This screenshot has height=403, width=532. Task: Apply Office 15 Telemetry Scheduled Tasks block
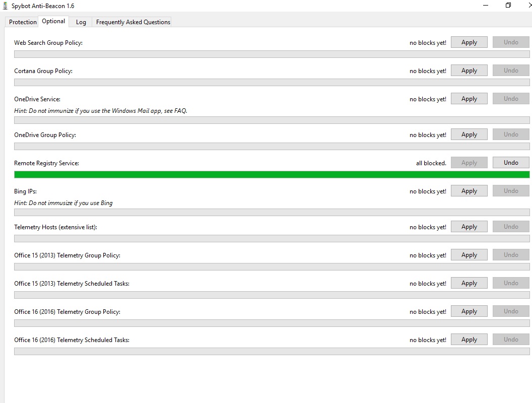click(469, 283)
